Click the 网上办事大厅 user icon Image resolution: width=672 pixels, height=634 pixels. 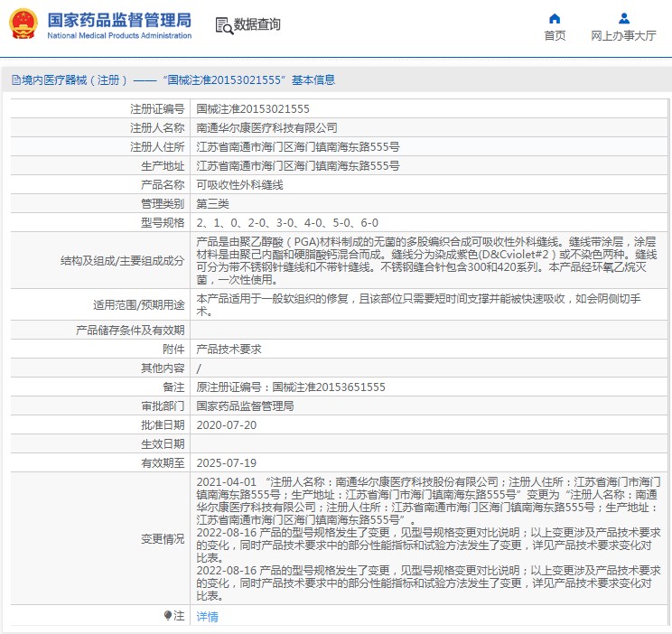(623, 18)
